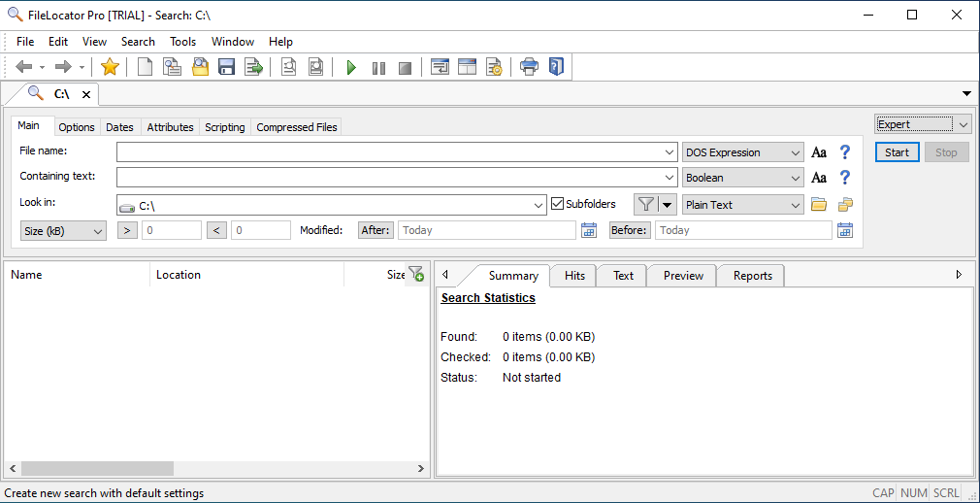980x503 pixels.
Task: Switch to the Compressed Files tab
Action: click(297, 127)
